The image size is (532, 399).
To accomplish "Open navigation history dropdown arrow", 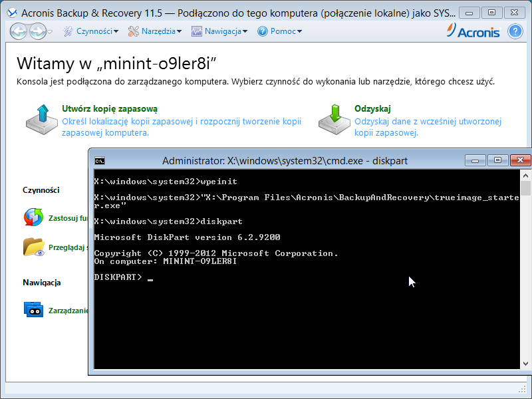I will pyautogui.click(x=50, y=31).
